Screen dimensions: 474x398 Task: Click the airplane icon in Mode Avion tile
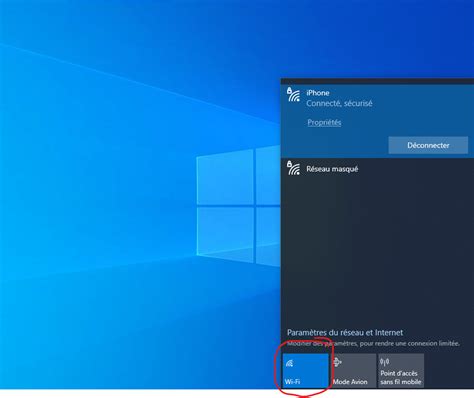337,362
